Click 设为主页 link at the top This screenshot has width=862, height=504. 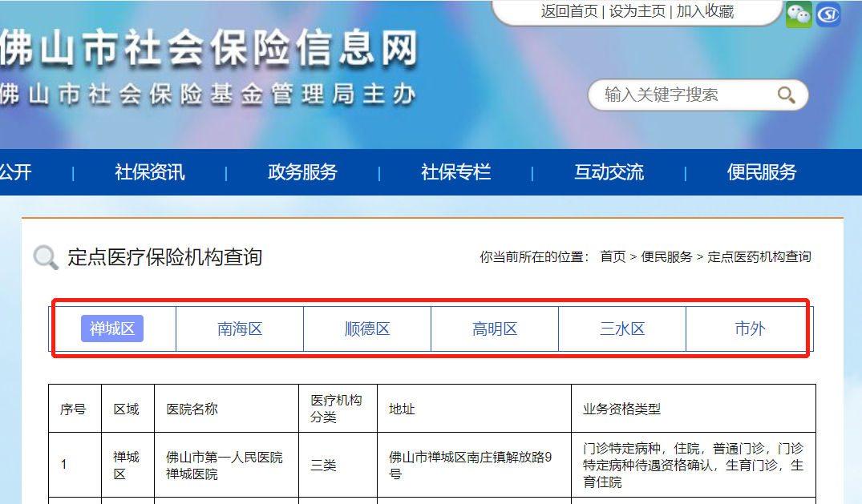coord(637,11)
